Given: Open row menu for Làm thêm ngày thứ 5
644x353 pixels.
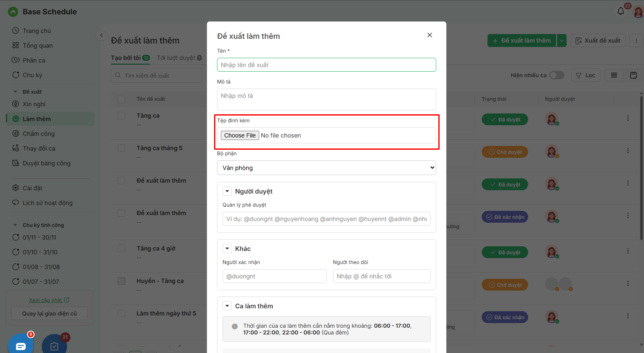Looking at the screenshot, I should coord(628,316).
